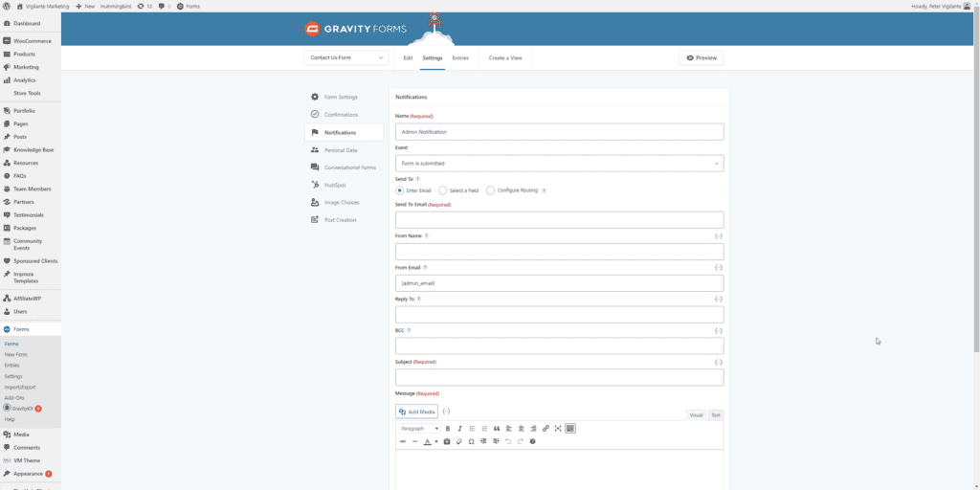
Task: Expand the Event dropdown showing Form is submitted
Action: (x=559, y=164)
